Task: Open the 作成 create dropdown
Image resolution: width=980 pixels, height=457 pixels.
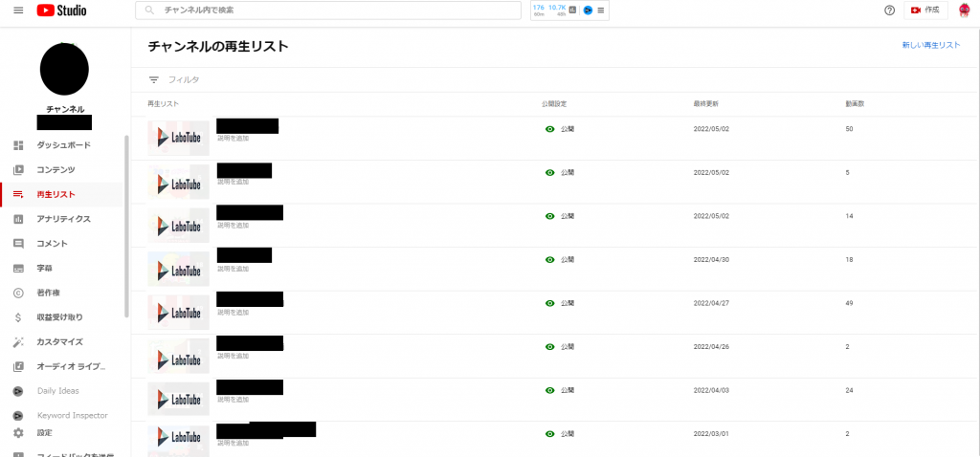Action: coord(925,11)
